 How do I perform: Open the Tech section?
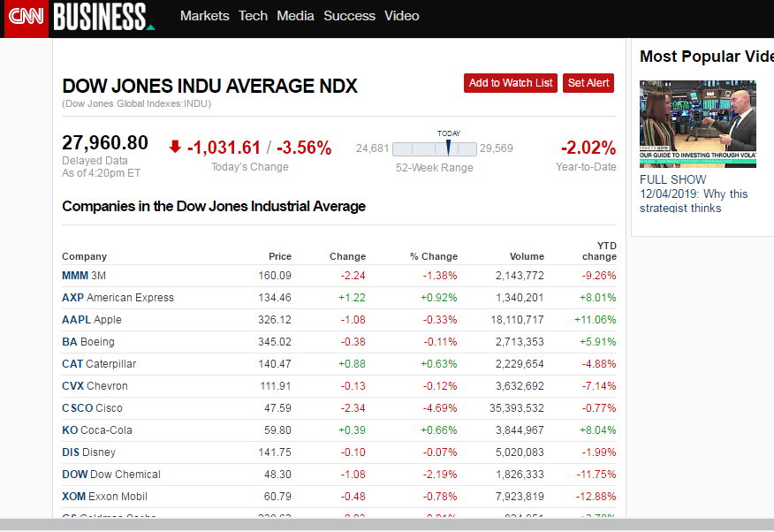click(253, 16)
